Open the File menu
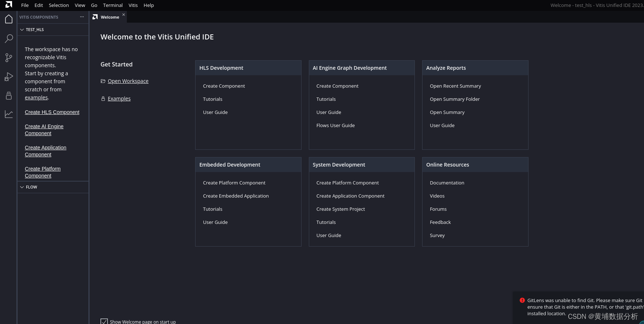 click(x=25, y=5)
